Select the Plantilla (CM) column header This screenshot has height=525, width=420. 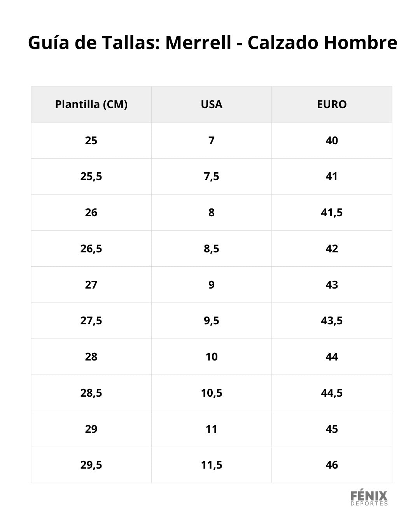(91, 104)
